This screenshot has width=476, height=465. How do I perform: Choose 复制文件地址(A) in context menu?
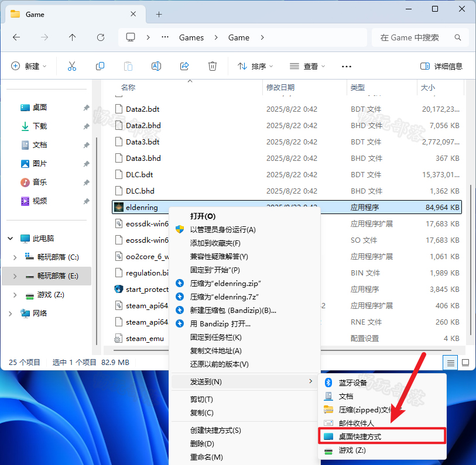(x=216, y=350)
